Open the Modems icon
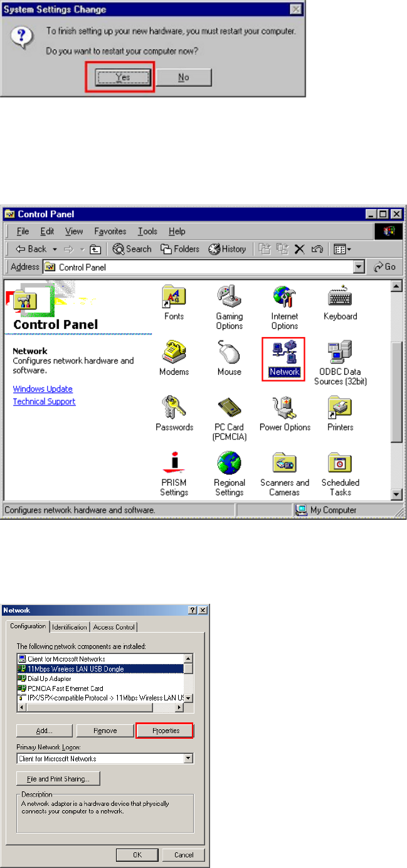The width and height of the screenshot is (407, 868). click(174, 358)
